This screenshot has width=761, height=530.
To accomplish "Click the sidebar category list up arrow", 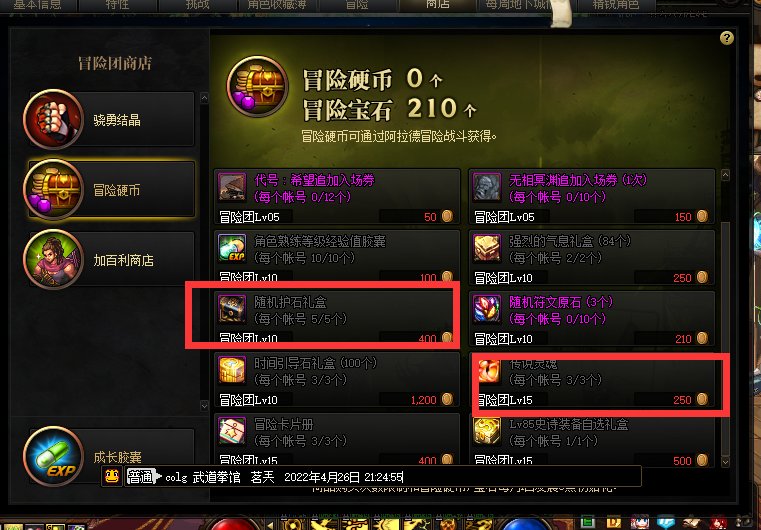I will [204, 98].
